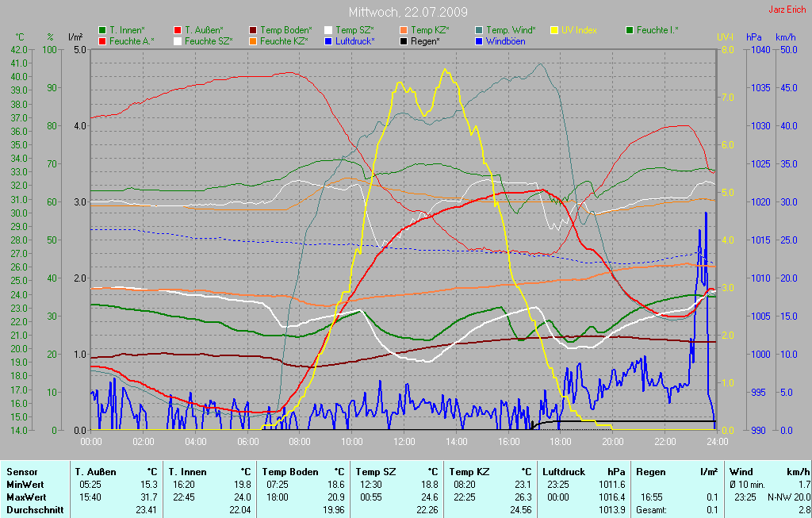The width and height of the screenshot is (812, 518).
Task: Click the Jarz Erich link text
Action: (x=787, y=10)
